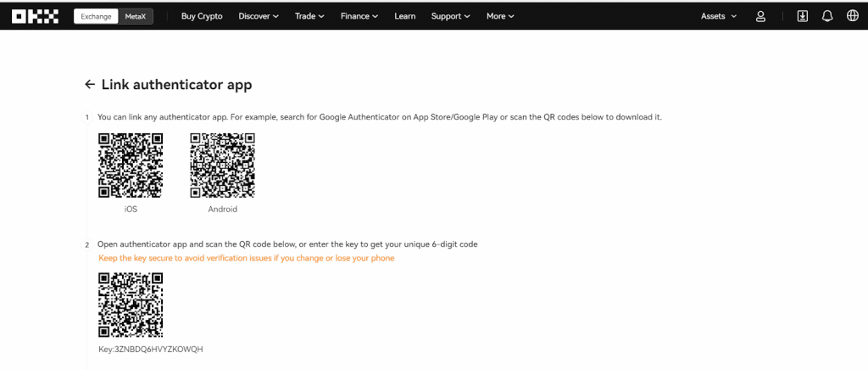Expand the More menu
The image size is (868, 370).
coord(500,17)
